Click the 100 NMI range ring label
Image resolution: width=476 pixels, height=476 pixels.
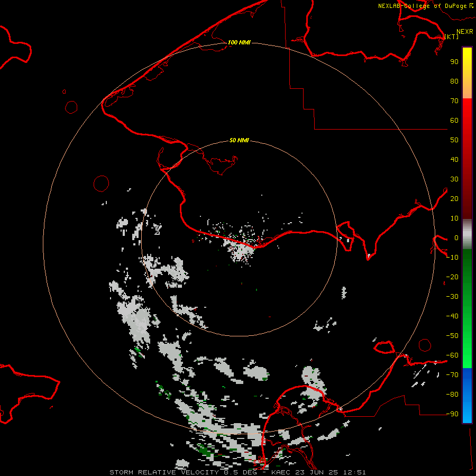239,42
